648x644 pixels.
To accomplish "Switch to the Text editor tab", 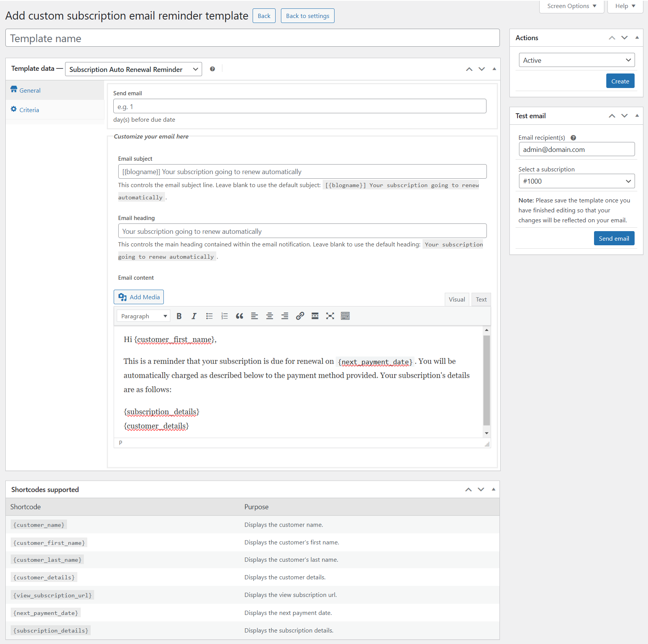I will pyautogui.click(x=481, y=299).
